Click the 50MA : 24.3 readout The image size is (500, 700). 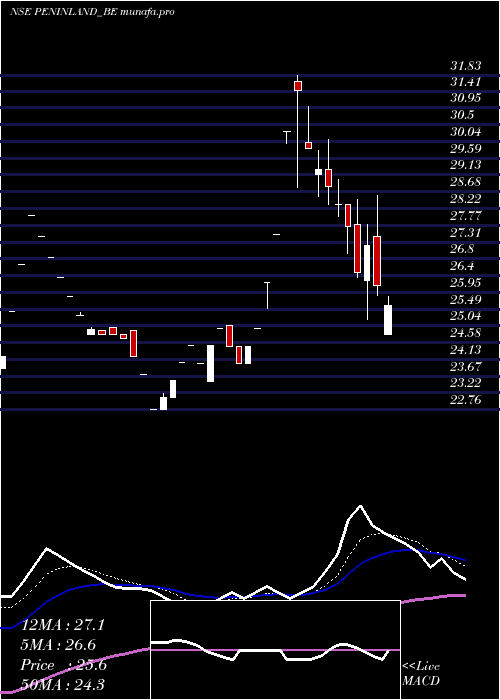click(x=63, y=684)
